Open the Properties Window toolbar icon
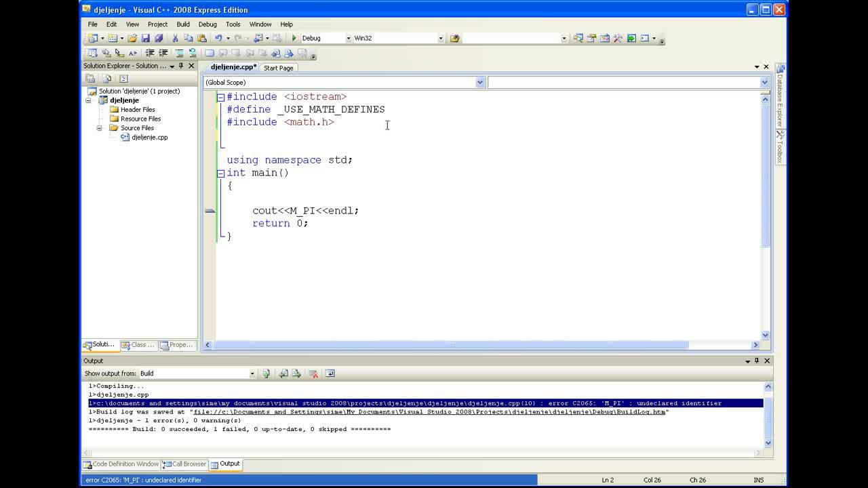 [591, 38]
